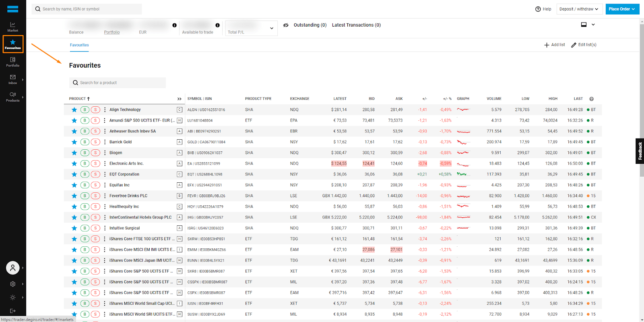Click Buy button for Align Technology
The image size is (644, 322).
[x=85, y=109]
